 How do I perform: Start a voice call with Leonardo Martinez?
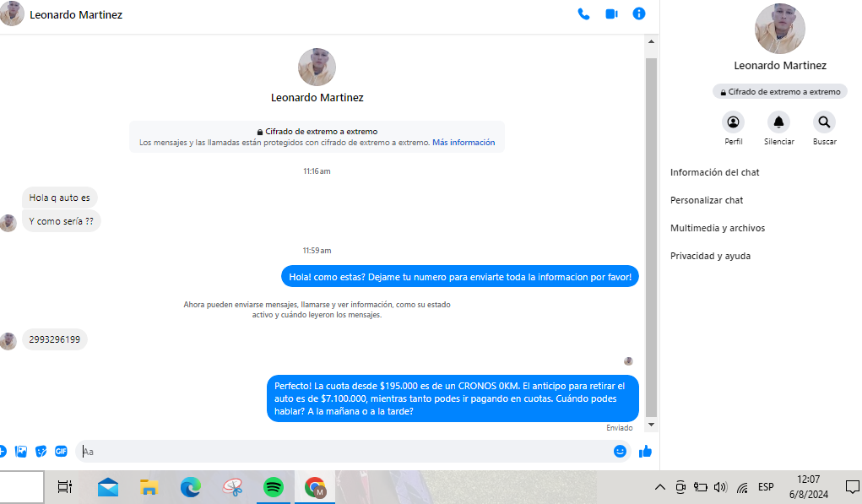(x=583, y=14)
